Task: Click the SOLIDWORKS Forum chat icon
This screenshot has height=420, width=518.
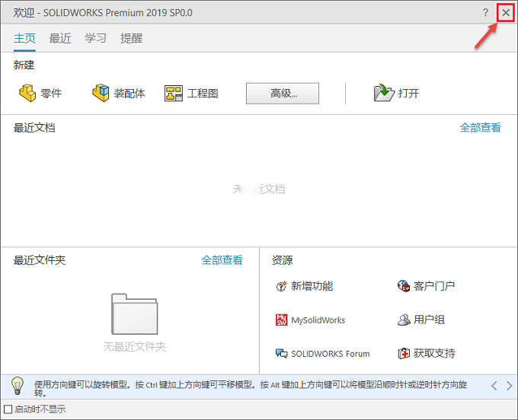Action: point(281,354)
